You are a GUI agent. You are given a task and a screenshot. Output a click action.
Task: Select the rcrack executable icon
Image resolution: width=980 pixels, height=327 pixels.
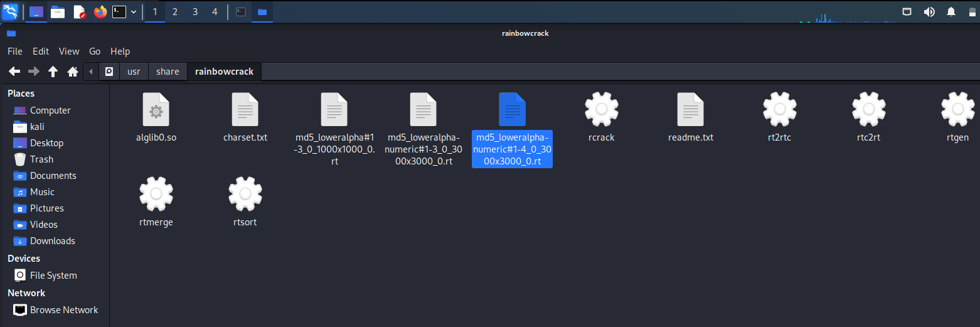coord(602,109)
